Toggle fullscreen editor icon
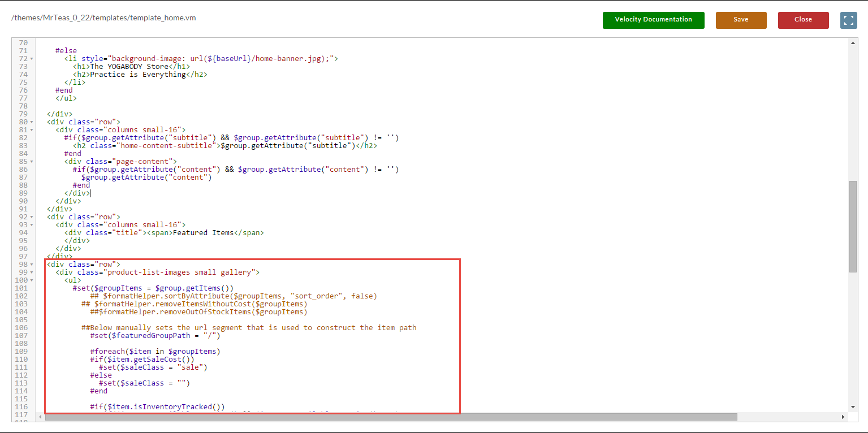The height and width of the screenshot is (433, 868). tap(848, 20)
